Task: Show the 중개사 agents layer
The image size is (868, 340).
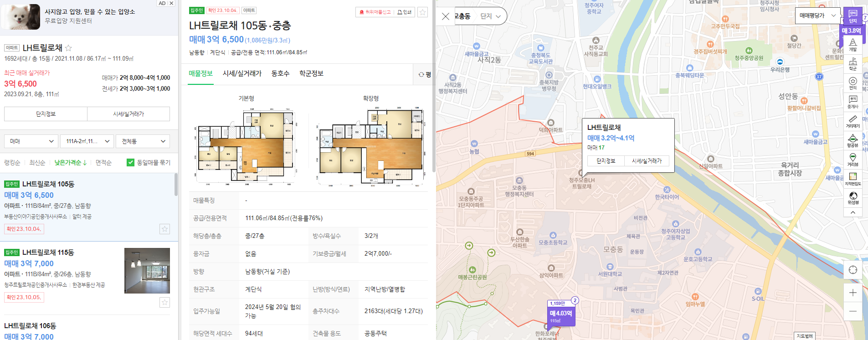Action: pos(853,102)
